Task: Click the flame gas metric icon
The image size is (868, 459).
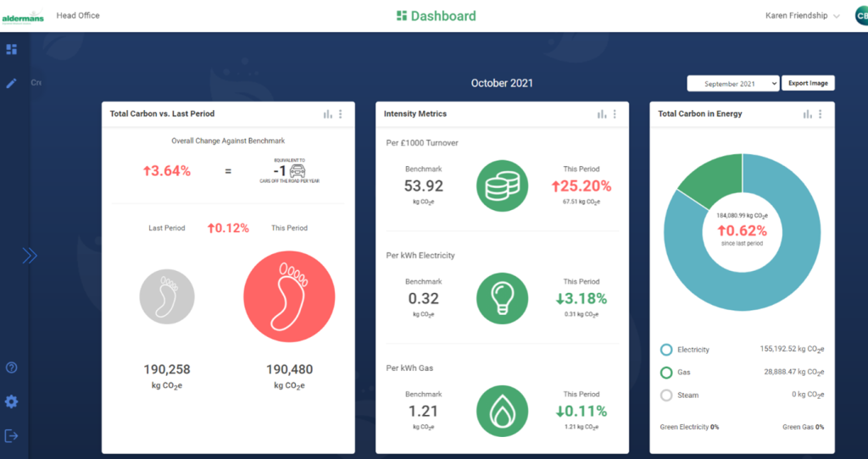Action: [502, 412]
